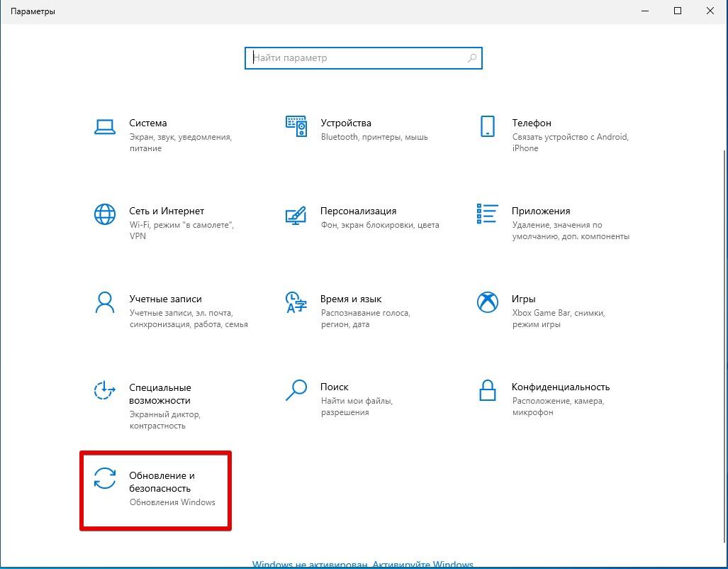This screenshot has height=569, width=728.
Task: Select the Учетные записи heading
Action: click(x=165, y=299)
